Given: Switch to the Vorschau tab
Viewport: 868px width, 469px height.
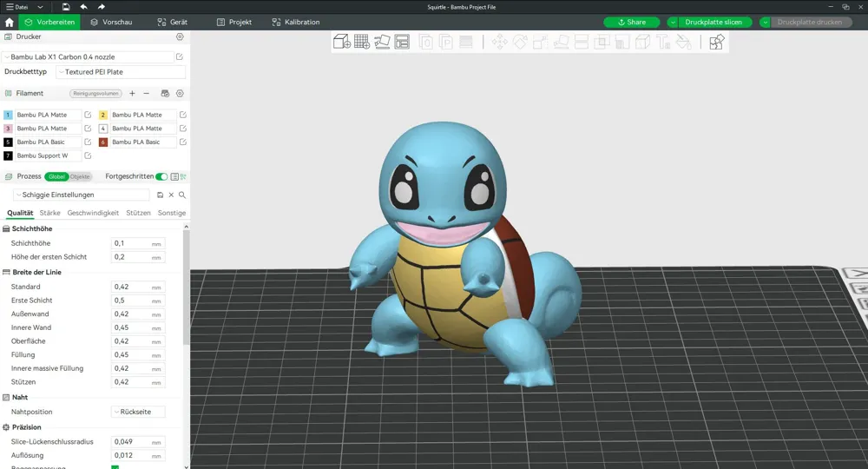Looking at the screenshot, I should pos(111,23).
